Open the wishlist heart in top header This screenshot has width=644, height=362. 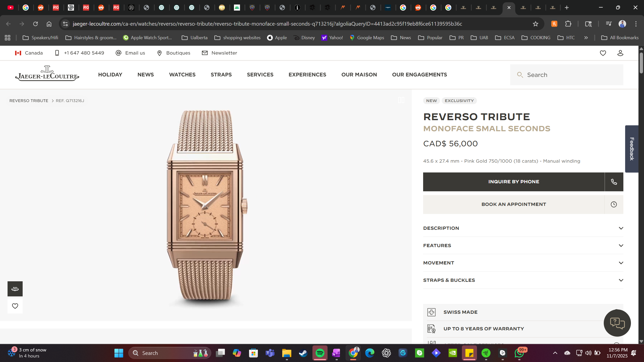[603, 53]
